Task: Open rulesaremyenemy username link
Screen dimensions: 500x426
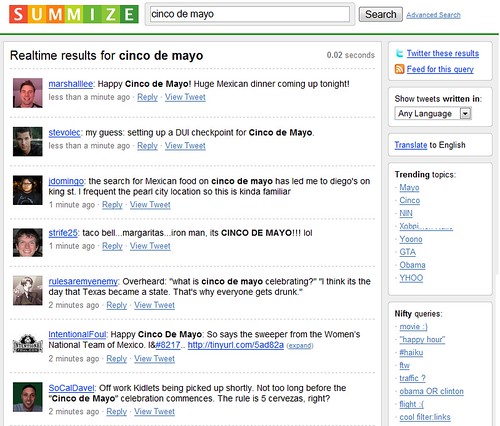Action: [x=83, y=282]
